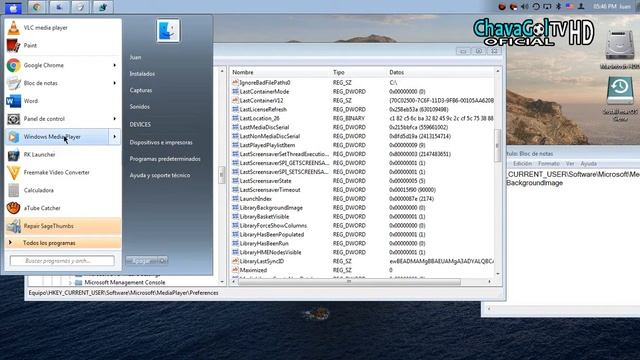Select the IgnoreBadFilePaths0 registry value
Image resolution: width=640 pixels, height=360 pixels.
pyautogui.click(x=264, y=82)
